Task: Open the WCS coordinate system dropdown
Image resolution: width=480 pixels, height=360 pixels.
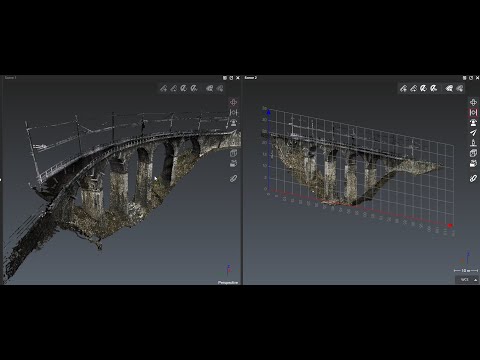Action: coord(467,280)
